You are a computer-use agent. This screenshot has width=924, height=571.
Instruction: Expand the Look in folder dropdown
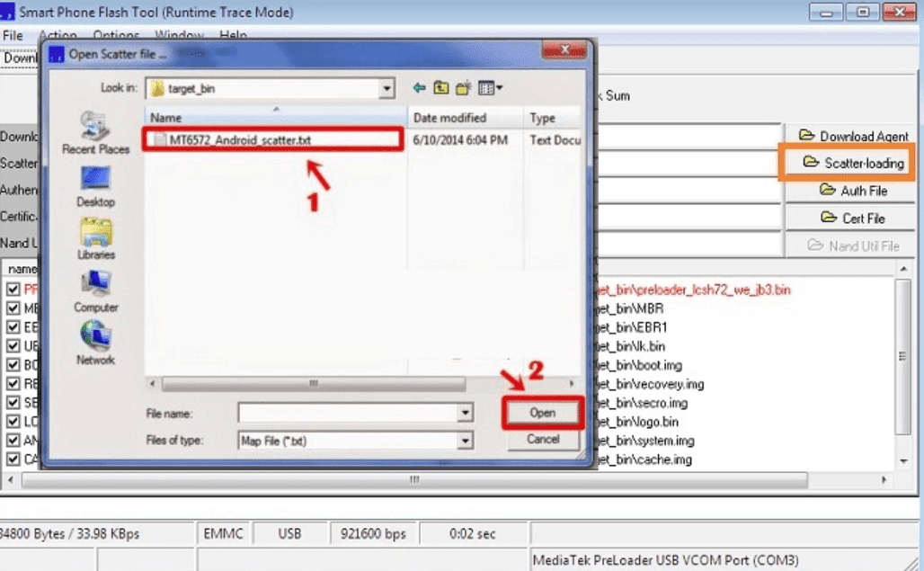[386, 88]
